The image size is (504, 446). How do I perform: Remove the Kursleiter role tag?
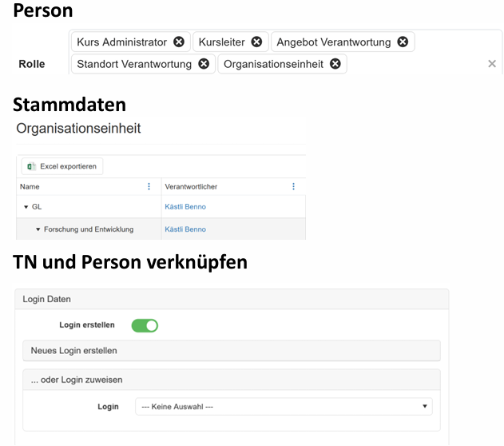tap(256, 42)
